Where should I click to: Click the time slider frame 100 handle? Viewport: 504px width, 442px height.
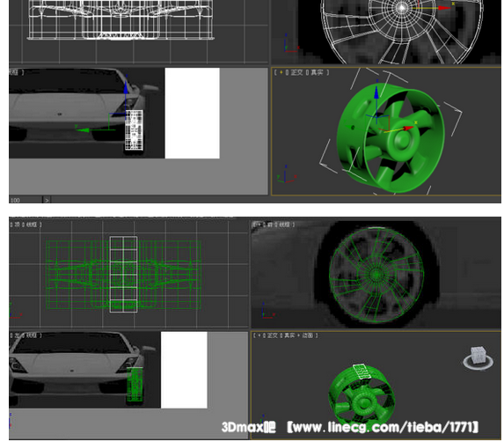click(x=26, y=200)
